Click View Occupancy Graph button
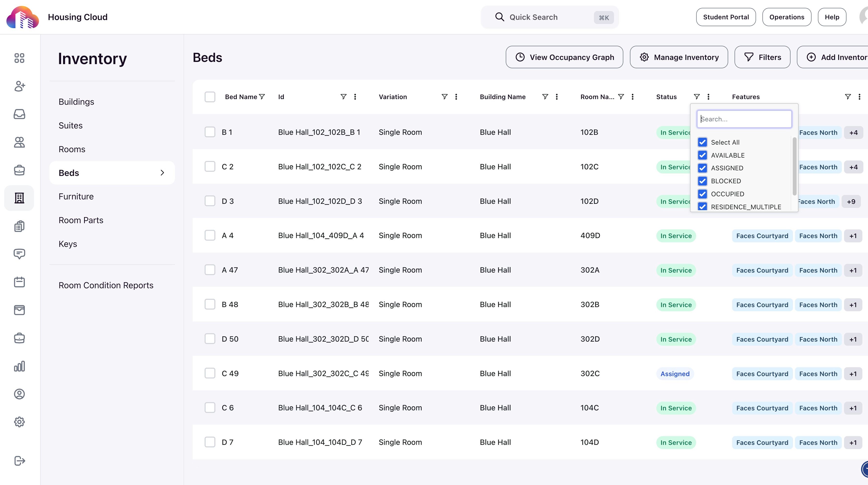This screenshot has width=868, height=485. pos(564,57)
